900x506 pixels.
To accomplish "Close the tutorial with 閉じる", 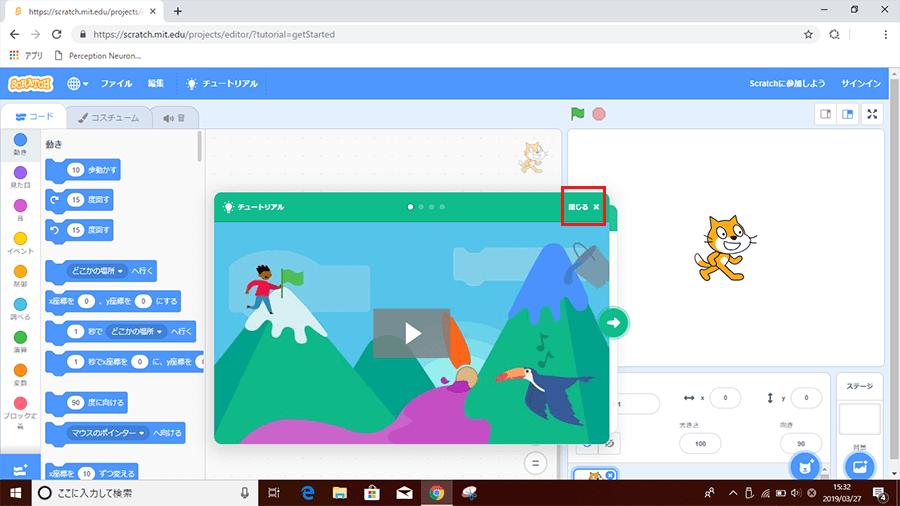I will (x=584, y=207).
